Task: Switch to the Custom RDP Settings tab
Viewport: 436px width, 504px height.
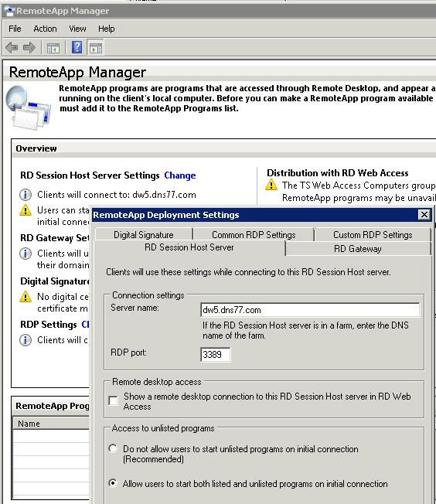Action: (373, 235)
